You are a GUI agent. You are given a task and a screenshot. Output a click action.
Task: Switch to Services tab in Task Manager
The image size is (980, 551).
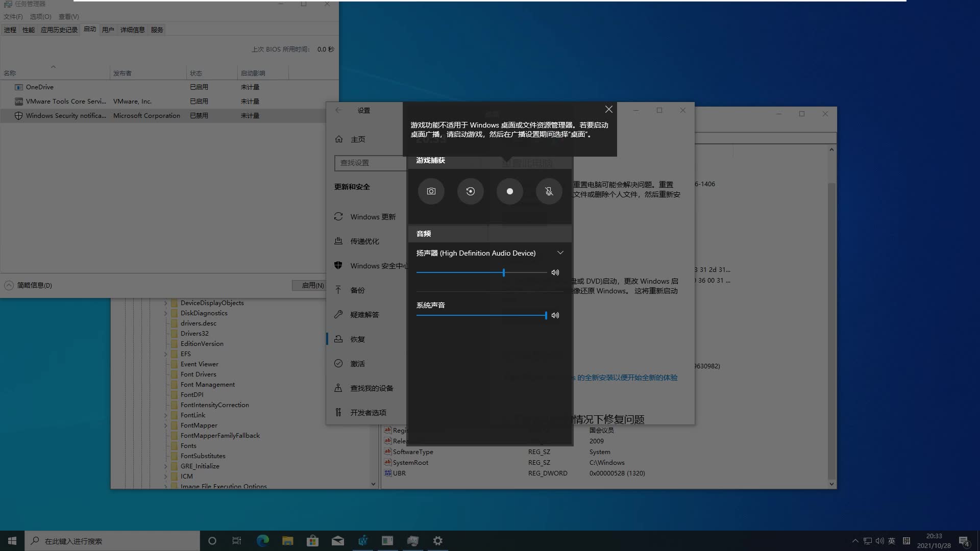157,30
